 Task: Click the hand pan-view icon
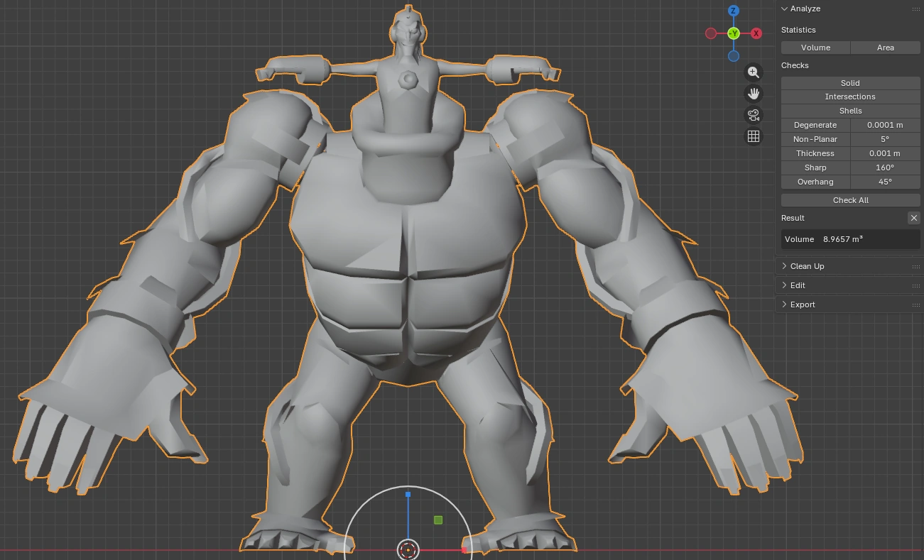754,94
